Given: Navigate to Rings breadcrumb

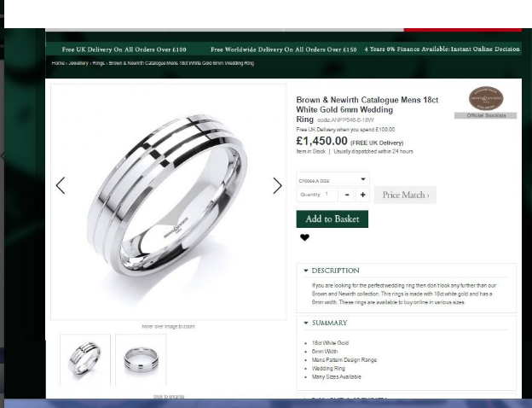Looking at the screenshot, I should tap(98, 63).
